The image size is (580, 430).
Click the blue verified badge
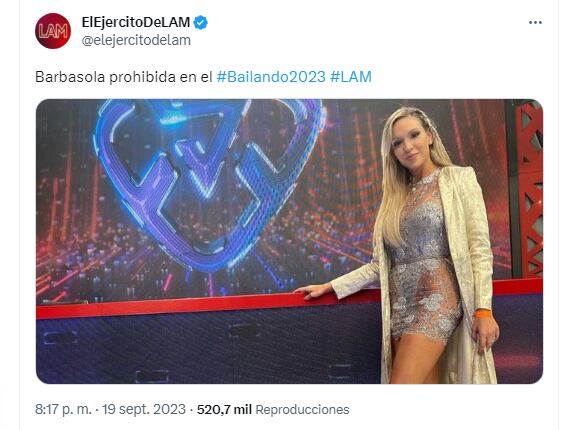pyautogui.click(x=201, y=23)
